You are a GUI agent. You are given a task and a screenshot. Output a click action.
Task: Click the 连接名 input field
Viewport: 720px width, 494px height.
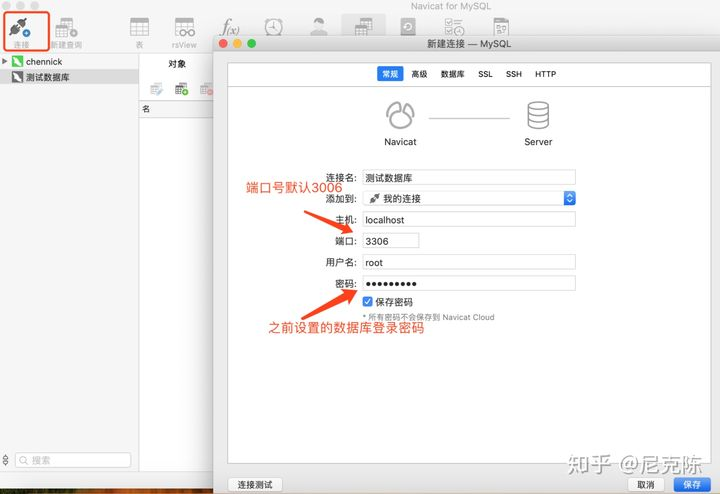(469, 177)
